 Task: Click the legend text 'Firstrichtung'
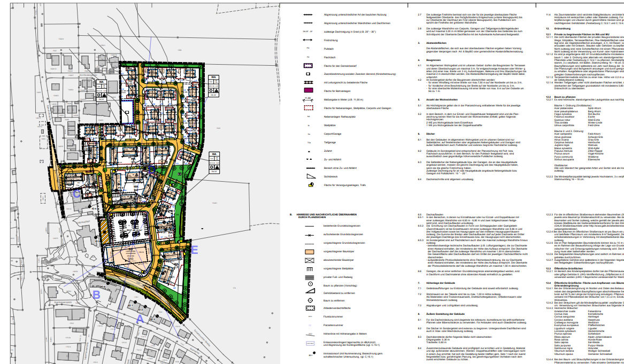[331, 40]
